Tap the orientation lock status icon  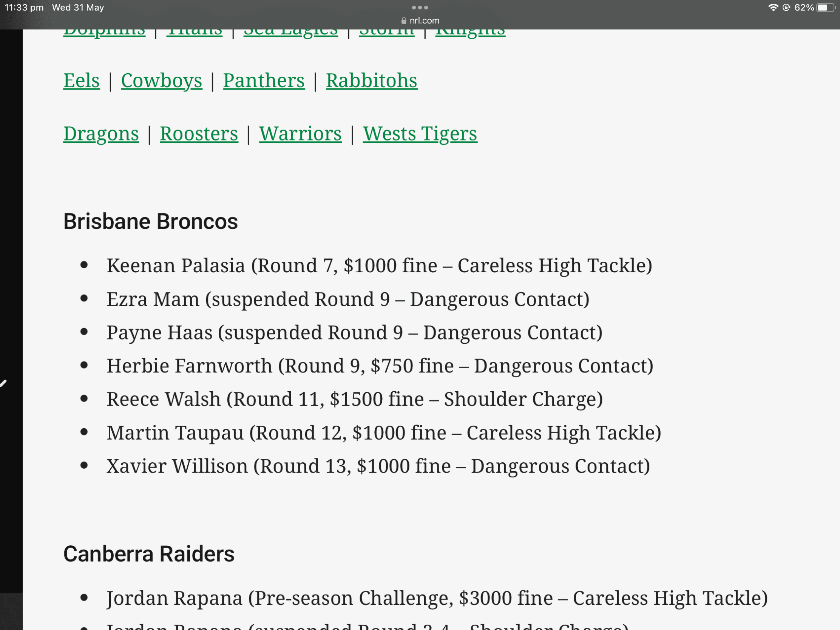pos(786,8)
